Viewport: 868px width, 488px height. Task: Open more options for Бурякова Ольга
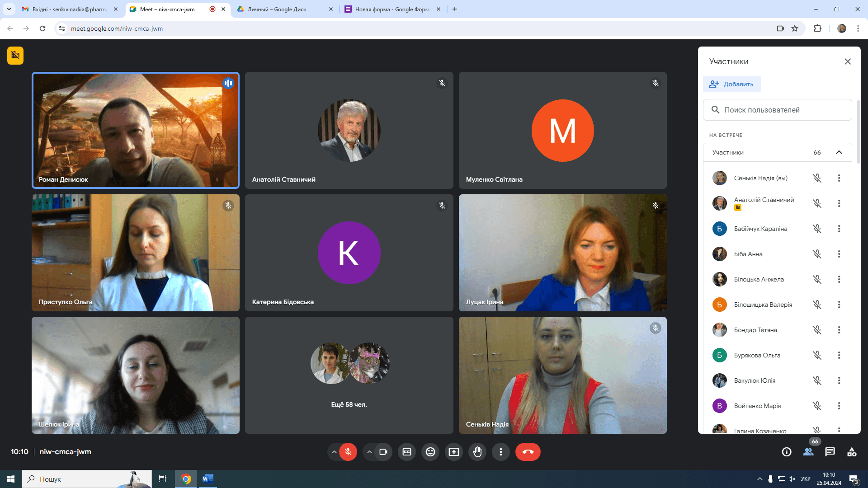point(839,355)
